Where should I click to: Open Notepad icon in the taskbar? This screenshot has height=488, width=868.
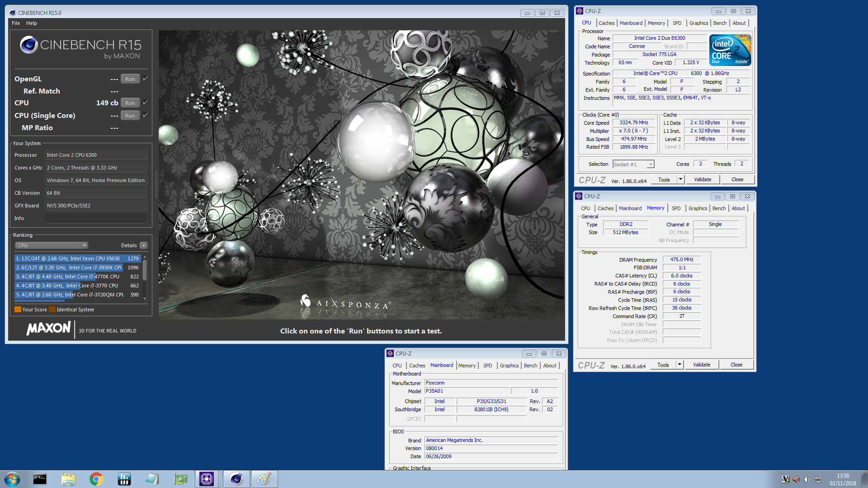pyautogui.click(x=152, y=479)
